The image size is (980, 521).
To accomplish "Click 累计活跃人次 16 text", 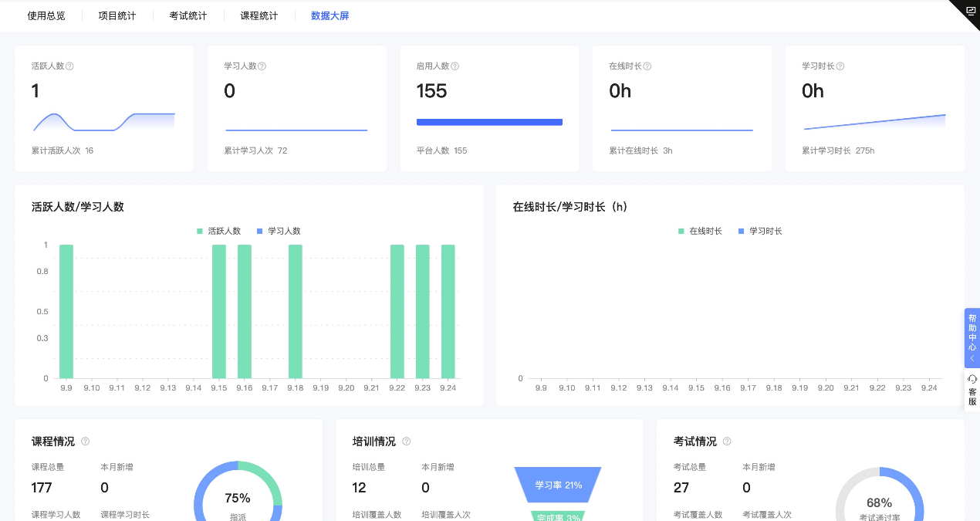I will pyautogui.click(x=63, y=151).
